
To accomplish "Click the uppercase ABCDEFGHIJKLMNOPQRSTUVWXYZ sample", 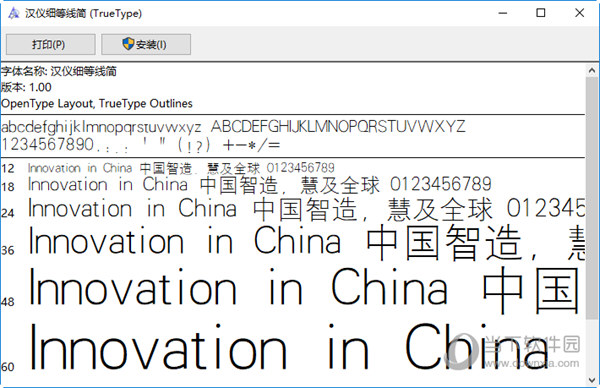I will point(338,127).
